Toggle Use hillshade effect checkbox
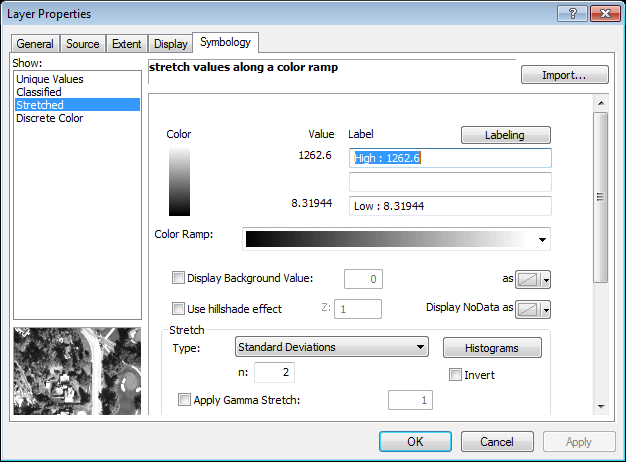The height and width of the screenshot is (462, 626). [x=178, y=308]
